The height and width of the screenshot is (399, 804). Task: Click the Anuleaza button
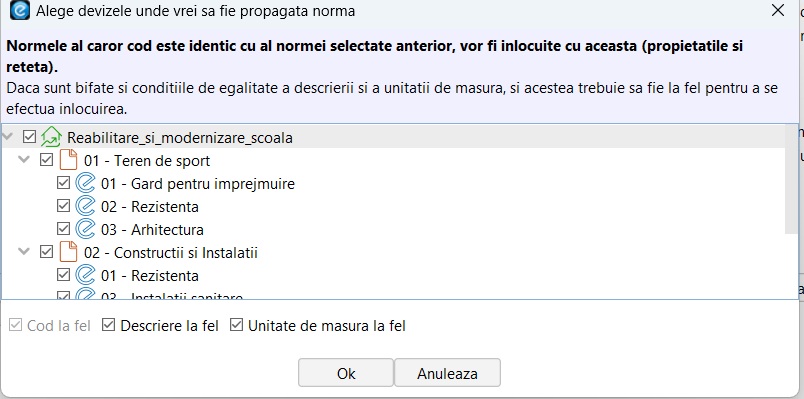pyautogui.click(x=447, y=373)
